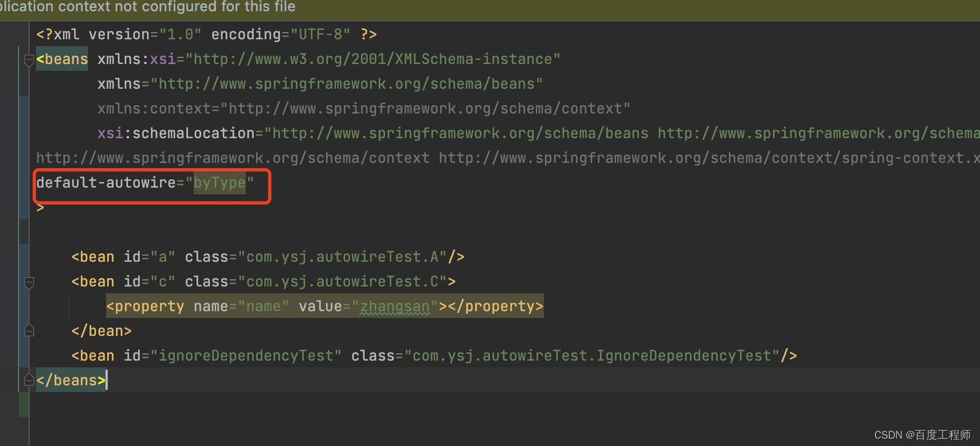Viewport: 980px width, 446px height.
Task: Click closing </property> tag
Action: point(496,306)
